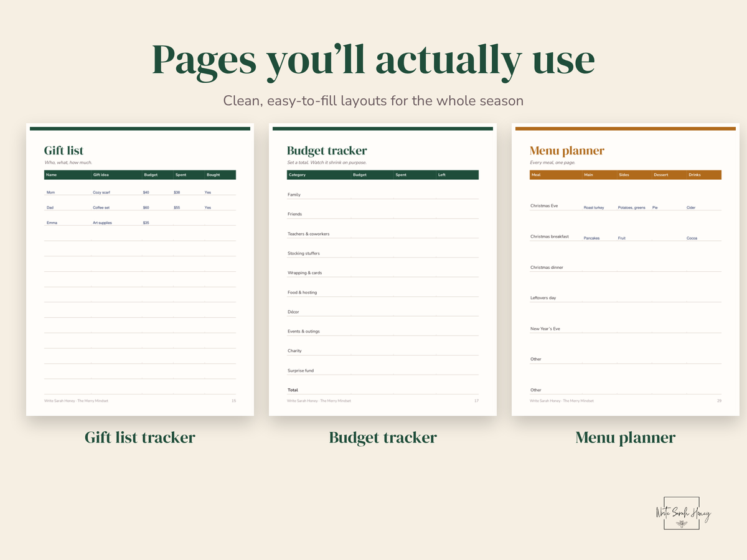Select the "Mom" name cell
The image size is (747, 560).
click(50, 192)
